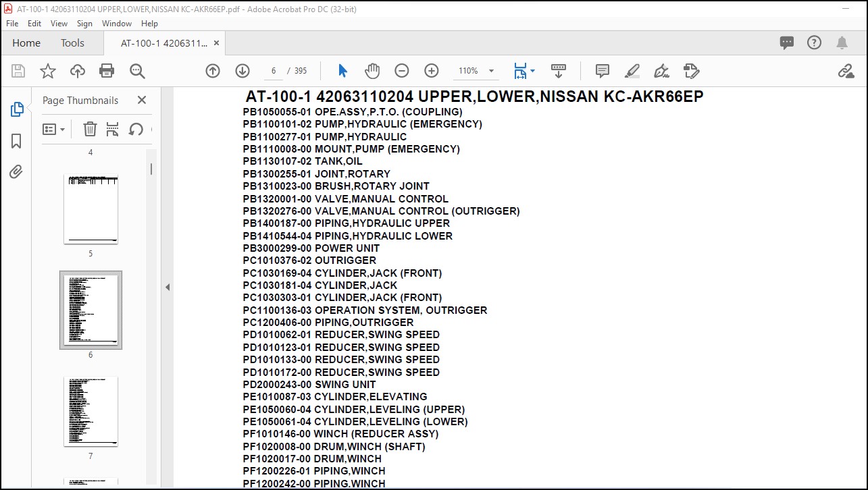Click the line PB1300255-01 JOINT,ROTARY
This screenshot has width=868, height=490.
click(x=317, y=173)
